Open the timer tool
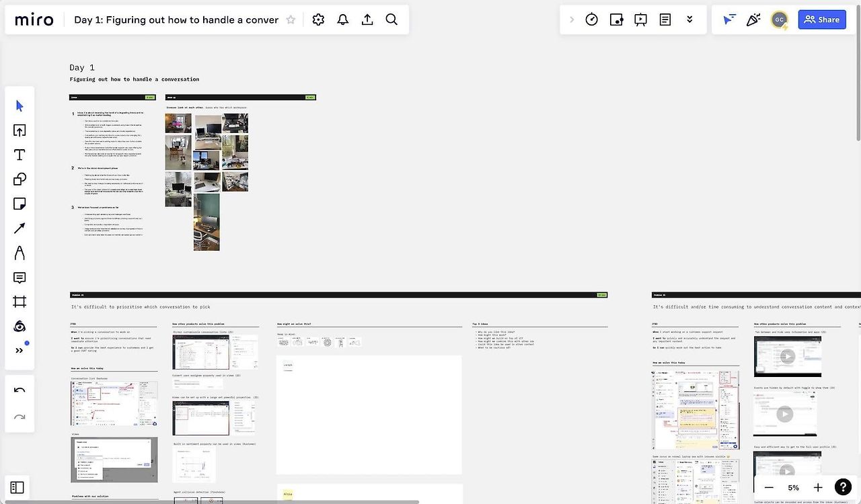This screenshot has height=504, width=861. click(591, 19)
